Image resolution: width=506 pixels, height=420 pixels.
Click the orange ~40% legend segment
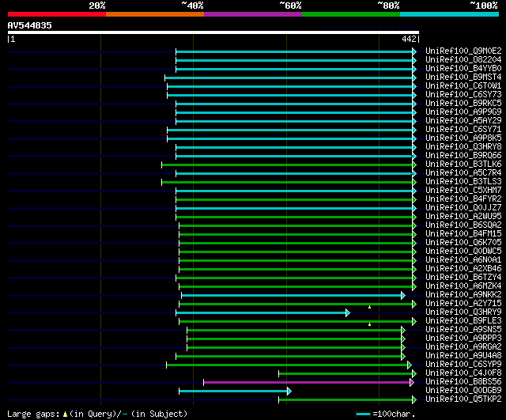tap(155, 14)
